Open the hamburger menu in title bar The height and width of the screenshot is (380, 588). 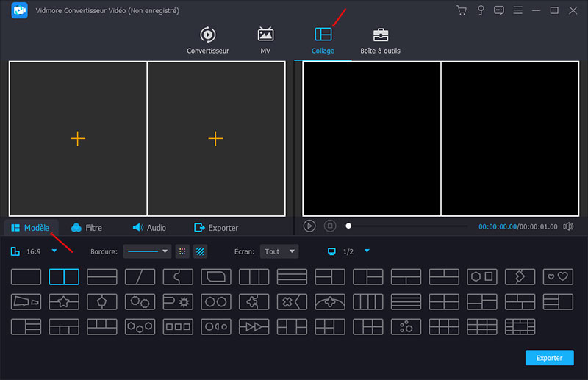(518, 10)
